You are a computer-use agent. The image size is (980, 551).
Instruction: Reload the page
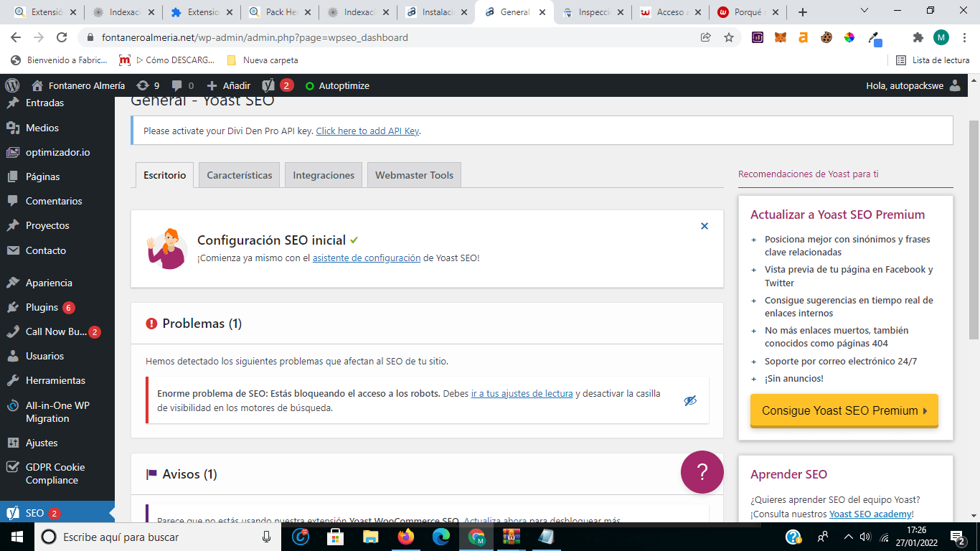click(62, 37)
